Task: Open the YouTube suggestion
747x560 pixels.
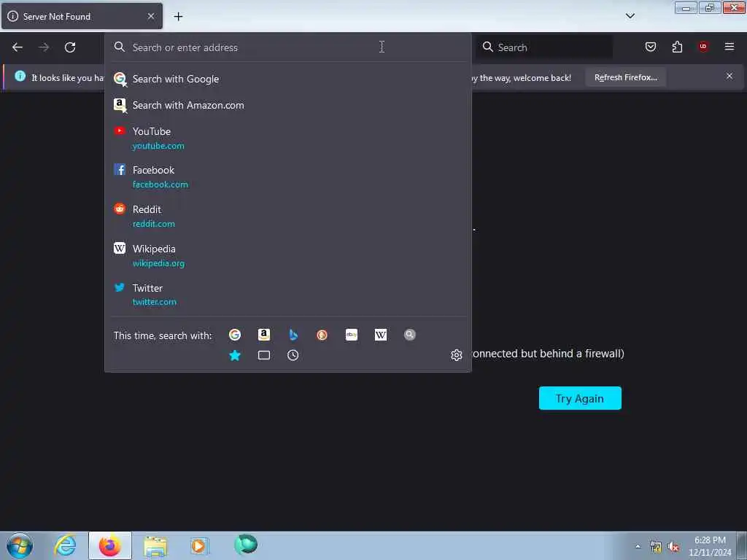Action: click(x=287, y=138)
